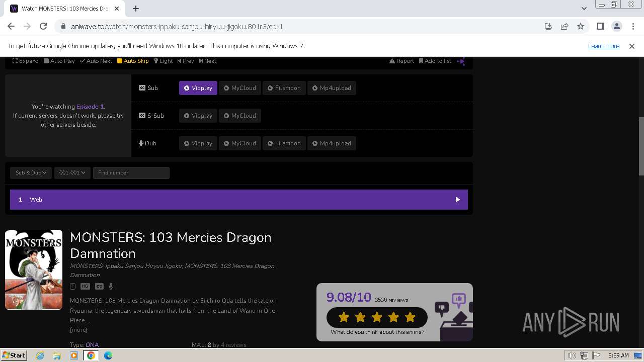Open tab search chevron
The width and height of the screenshot is (644, 362).
(584, 9)
